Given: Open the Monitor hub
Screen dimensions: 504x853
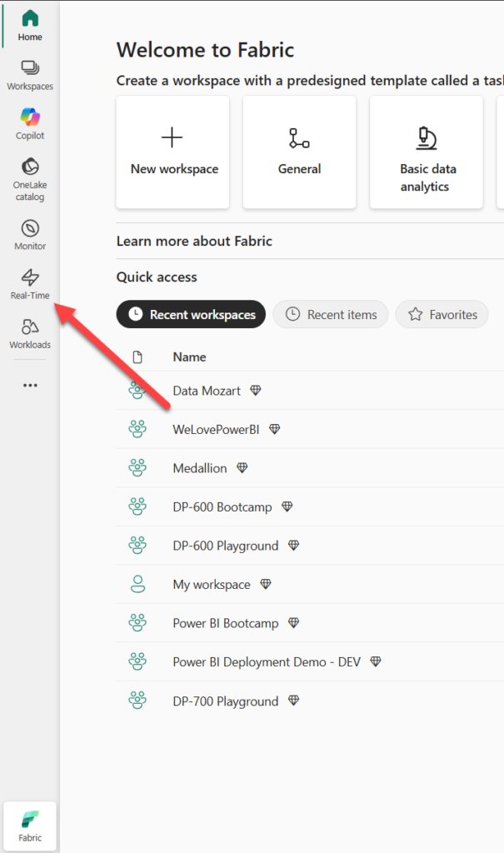Looking at the screenshot, I should point(30,234).
